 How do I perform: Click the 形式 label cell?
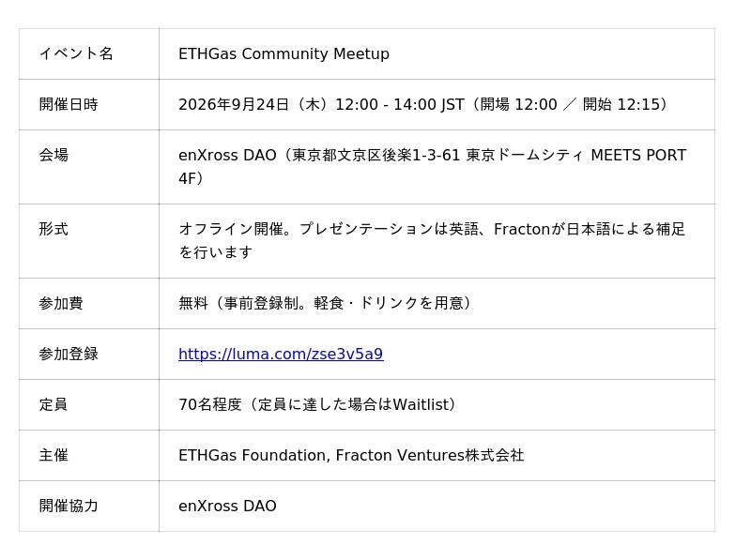pos(89,241)
